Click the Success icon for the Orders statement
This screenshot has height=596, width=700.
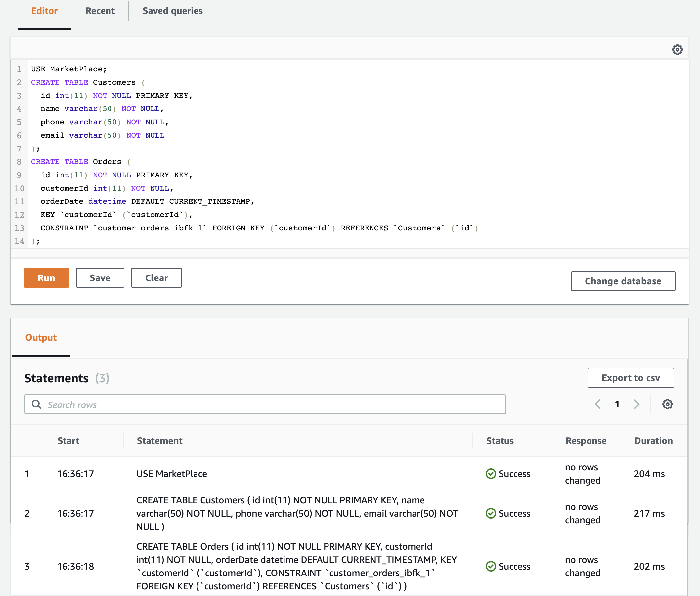click(491, 566)
